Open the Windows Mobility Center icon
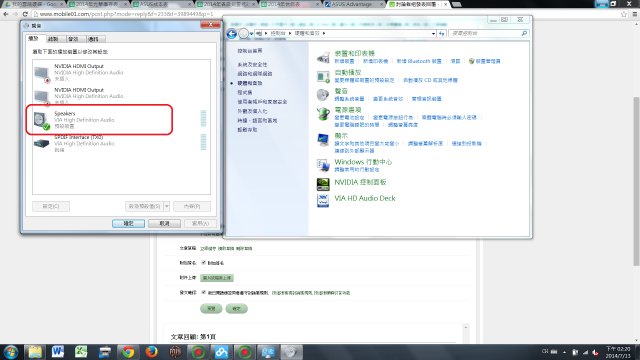Image resolution: width=640 pixels, height=360 pixels. click(x=323, y=165)
